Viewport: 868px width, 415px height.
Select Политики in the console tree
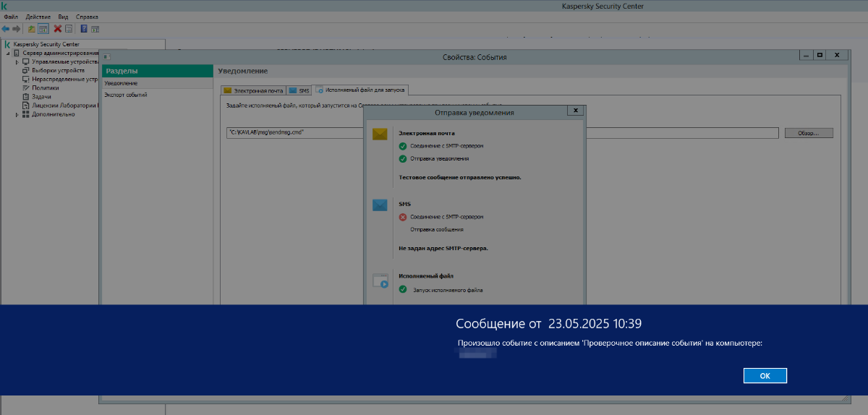[x=45, y=87]
